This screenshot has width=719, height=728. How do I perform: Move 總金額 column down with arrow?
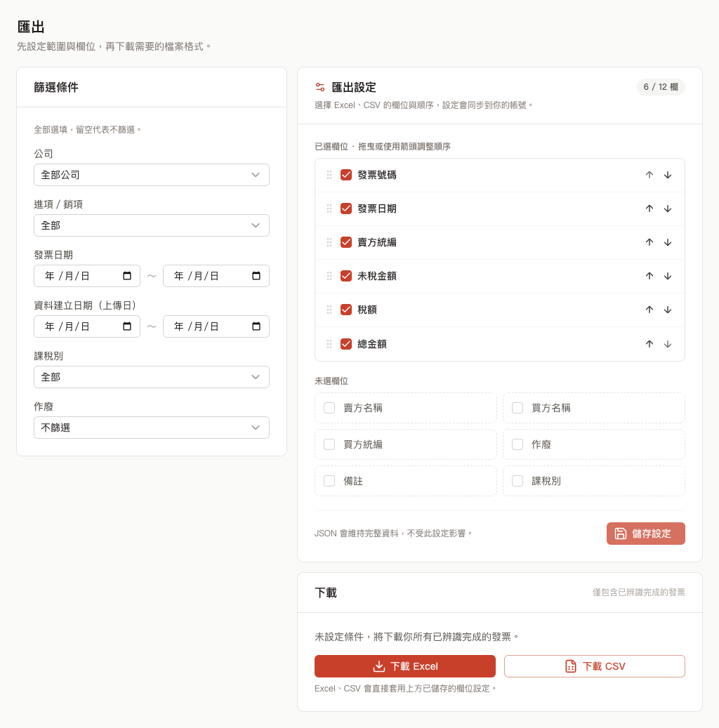pos(668,344)
